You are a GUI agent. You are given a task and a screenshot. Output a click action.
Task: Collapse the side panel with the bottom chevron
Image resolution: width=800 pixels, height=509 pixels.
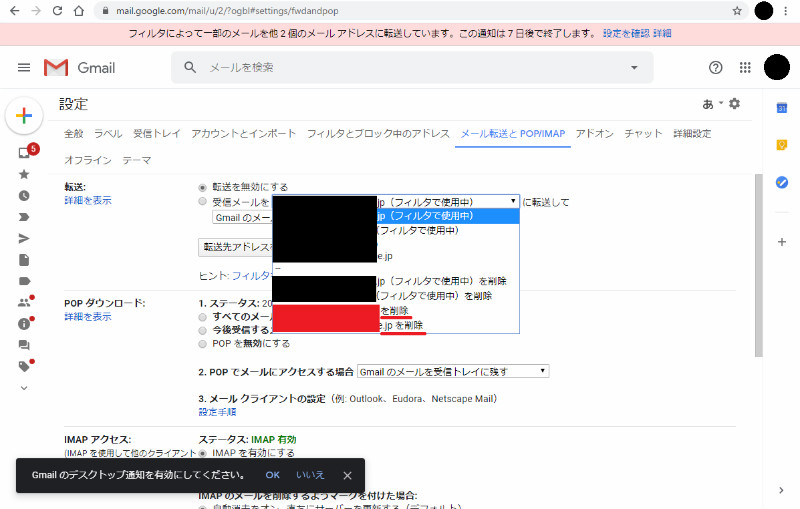(781, 490)
